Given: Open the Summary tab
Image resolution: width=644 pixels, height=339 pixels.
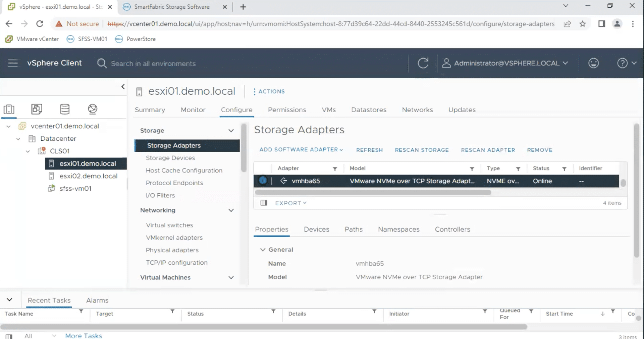Looking at the screenshot, I should tap(150, 110).
